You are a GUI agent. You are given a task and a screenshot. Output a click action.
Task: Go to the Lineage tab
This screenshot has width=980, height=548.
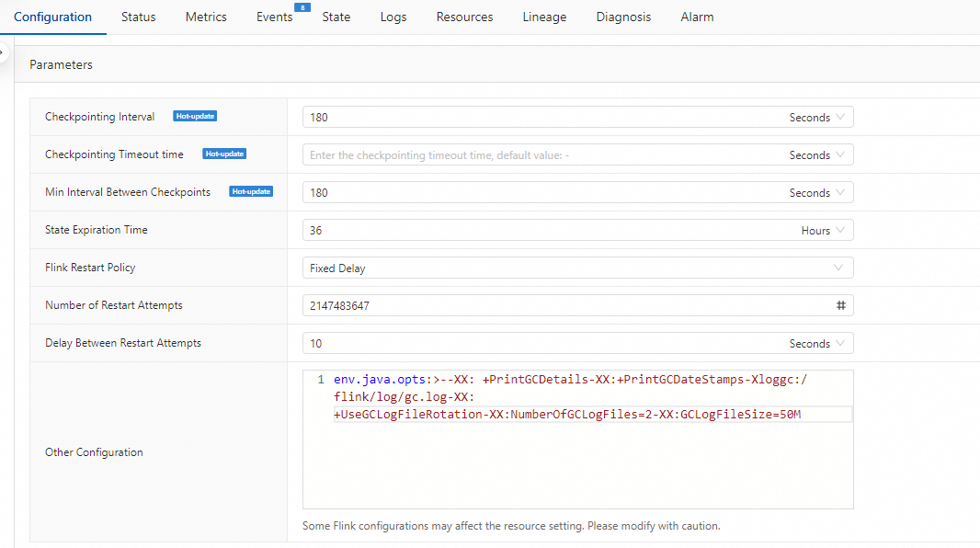pos(544,17)
